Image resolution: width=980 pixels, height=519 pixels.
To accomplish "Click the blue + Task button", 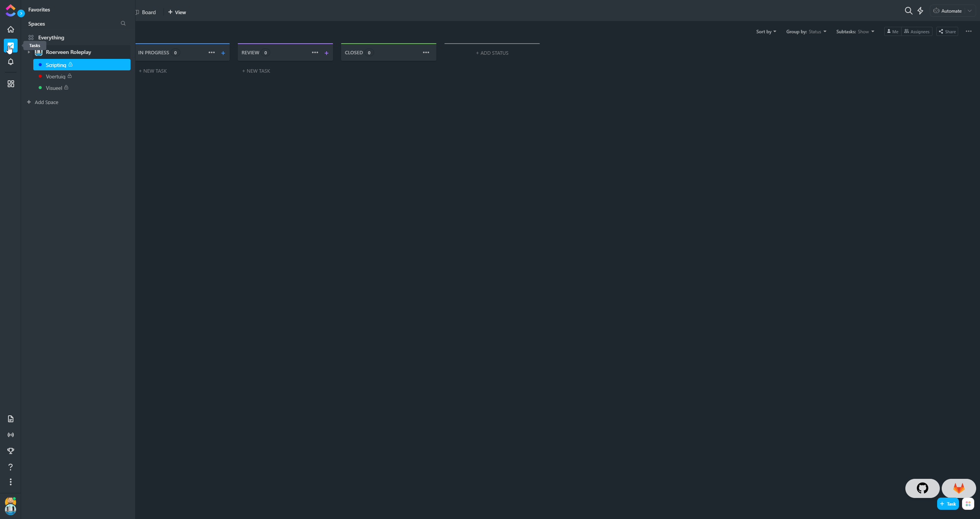I will (947, 504).
